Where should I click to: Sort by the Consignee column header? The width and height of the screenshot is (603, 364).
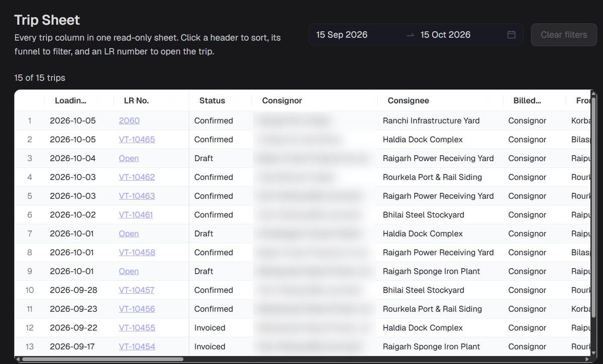(408, 100)
